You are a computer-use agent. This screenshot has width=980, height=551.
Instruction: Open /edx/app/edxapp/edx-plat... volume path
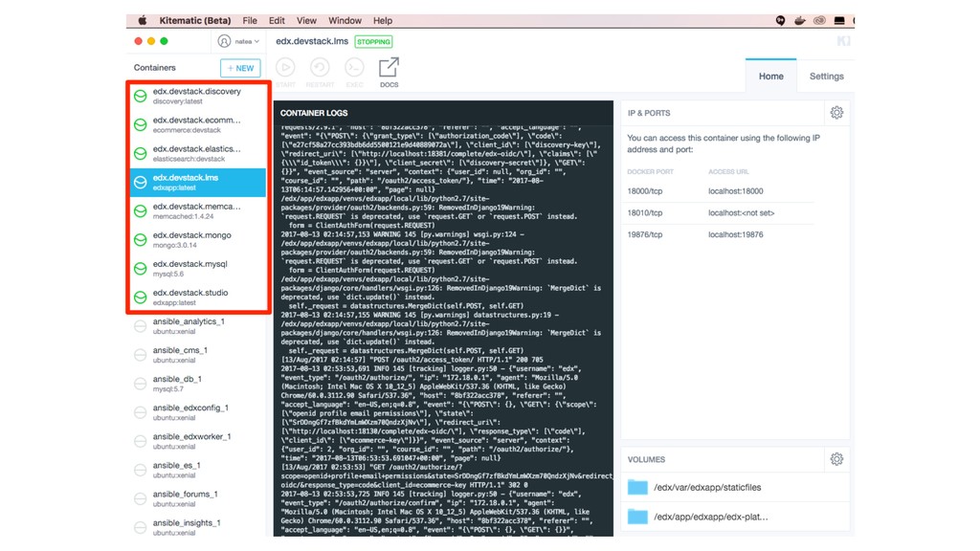[711, 517]
